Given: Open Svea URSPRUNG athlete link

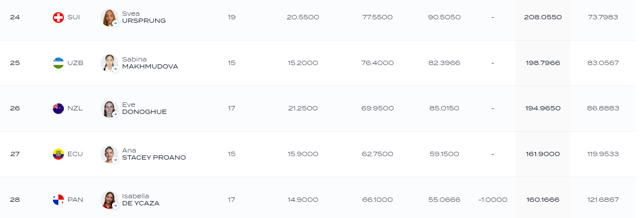Looking at the screenshot, I should click(x=144, y=17).
